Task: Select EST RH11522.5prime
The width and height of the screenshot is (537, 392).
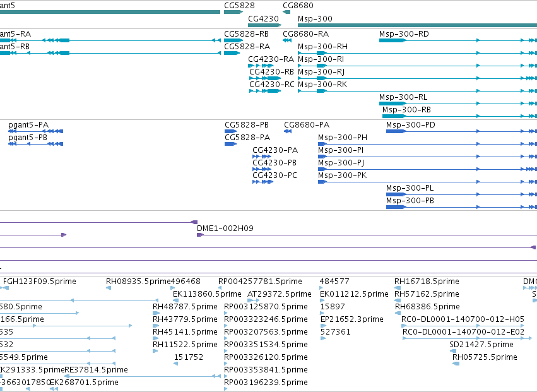Action: [185, 345]
